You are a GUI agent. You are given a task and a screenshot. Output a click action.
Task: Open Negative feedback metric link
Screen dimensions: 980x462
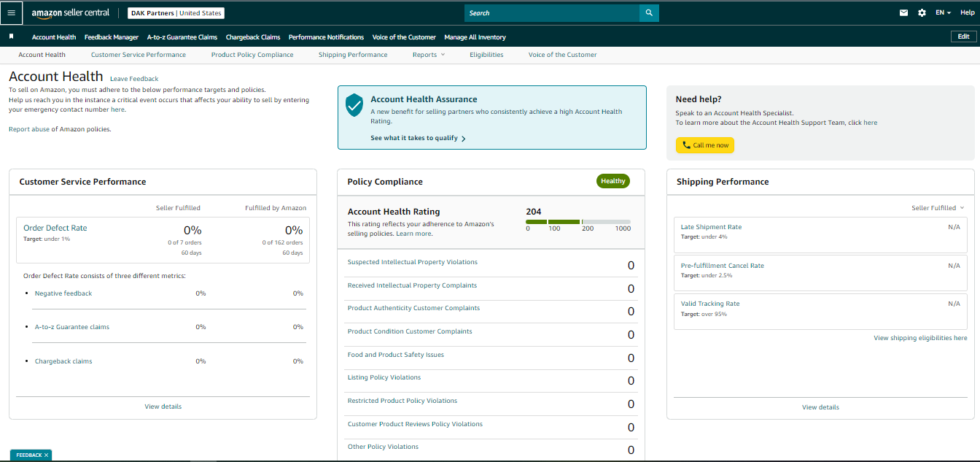63,293
